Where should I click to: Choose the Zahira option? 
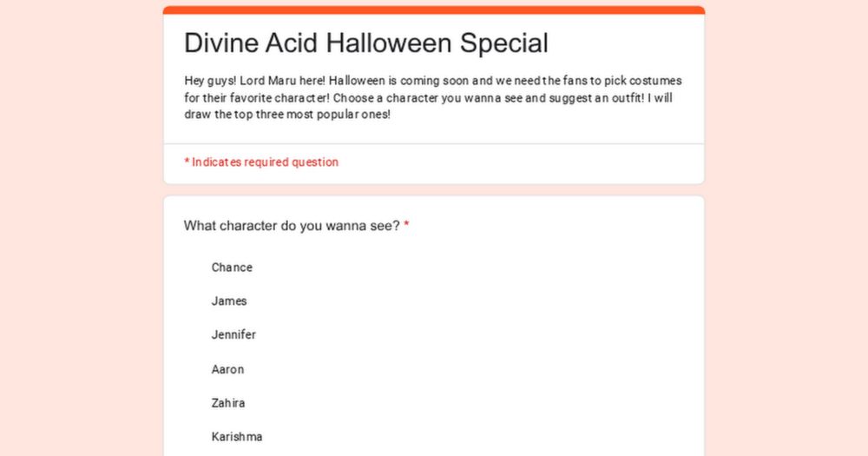point(227,403)
